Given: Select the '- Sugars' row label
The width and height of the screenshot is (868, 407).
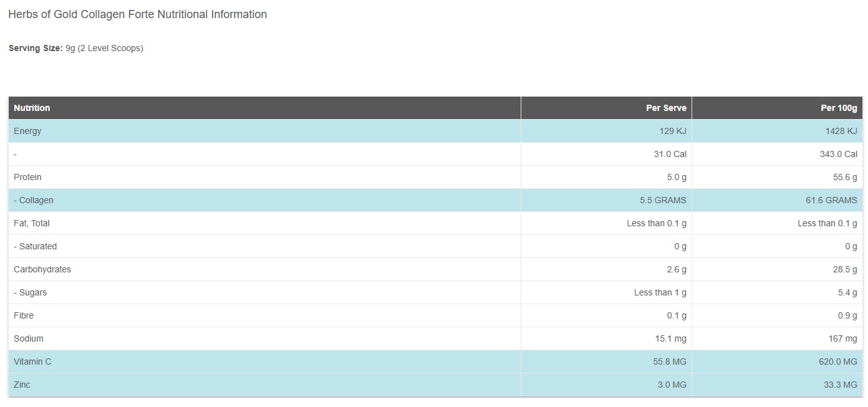Looking at the screenshot, I should pyautogui.click(x=30, y=292).
